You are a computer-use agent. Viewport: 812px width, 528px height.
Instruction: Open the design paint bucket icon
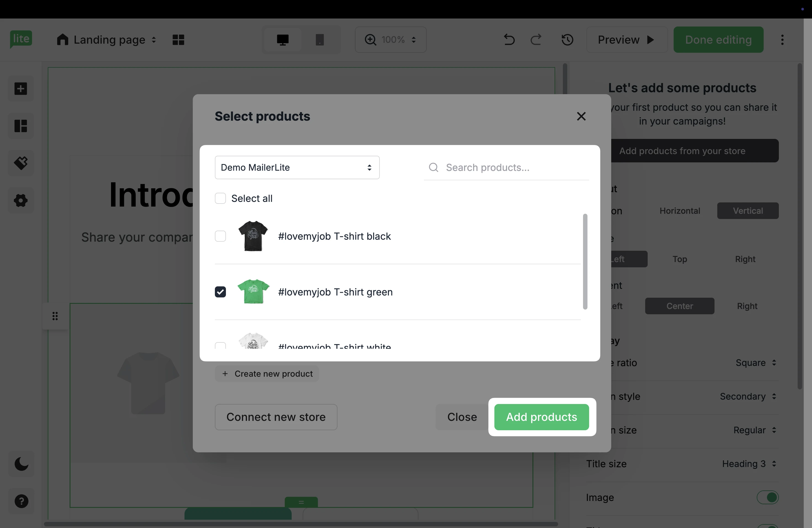point(21,163)
